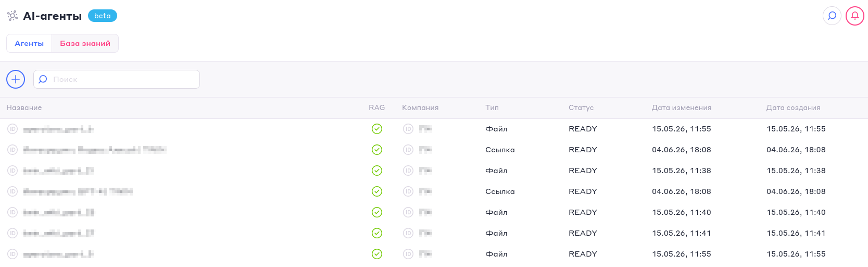The height and width of the screenshot is (267, 868).
Task: Click the beta badge label
Action: pyautogui.click(x=103, y=16)
